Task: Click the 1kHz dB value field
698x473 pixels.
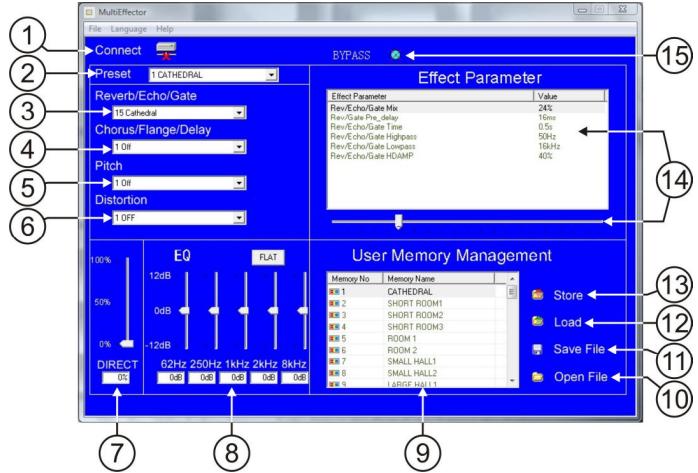Action: (x=233, y=378)
